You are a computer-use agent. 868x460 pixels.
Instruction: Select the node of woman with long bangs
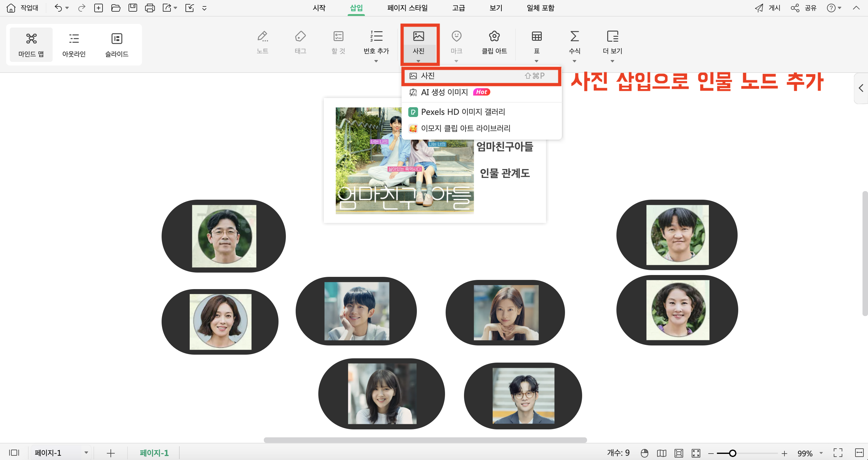pos(381,394)
